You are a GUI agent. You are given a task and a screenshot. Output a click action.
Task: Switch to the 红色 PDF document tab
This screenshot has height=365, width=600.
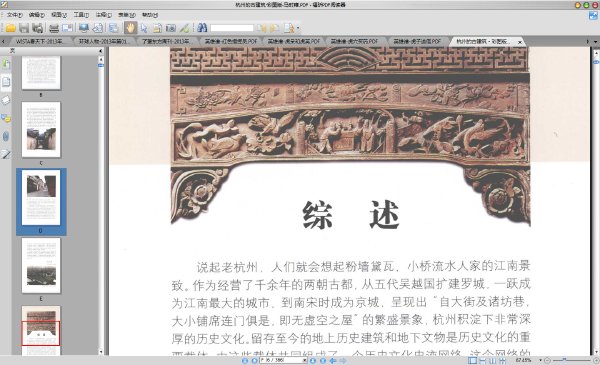[x=230, y=41]
